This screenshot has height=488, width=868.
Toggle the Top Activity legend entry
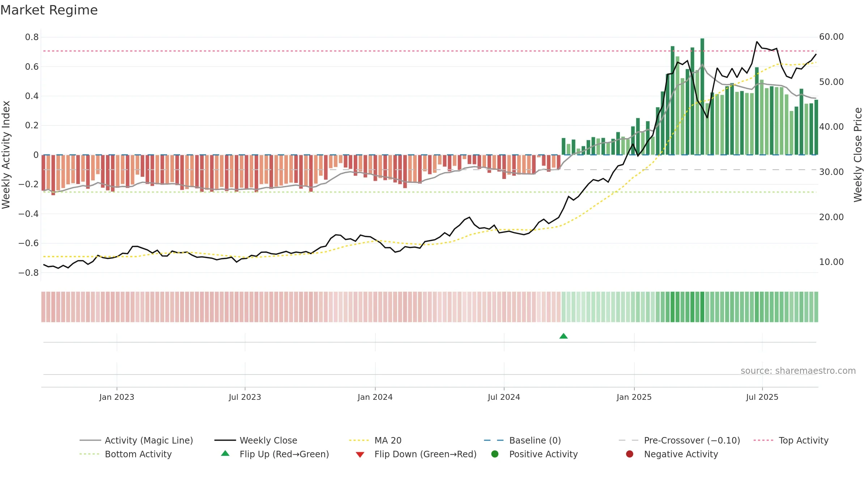[x=791, y=440]
